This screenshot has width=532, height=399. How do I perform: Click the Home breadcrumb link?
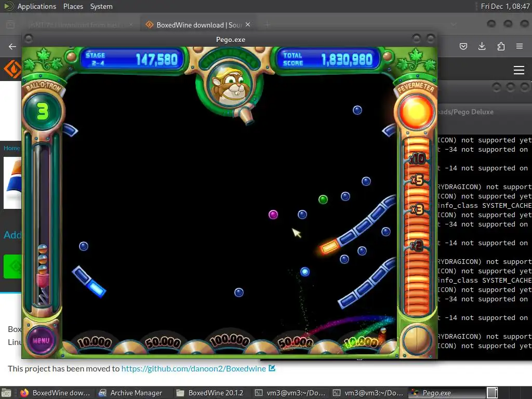tap(12, 148)
